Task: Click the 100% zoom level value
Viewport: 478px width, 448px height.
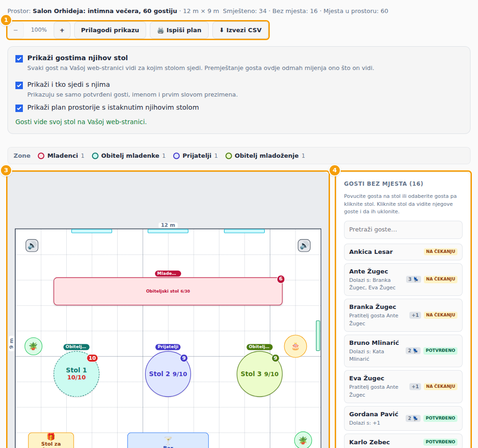Action: [x=39, y=30]
